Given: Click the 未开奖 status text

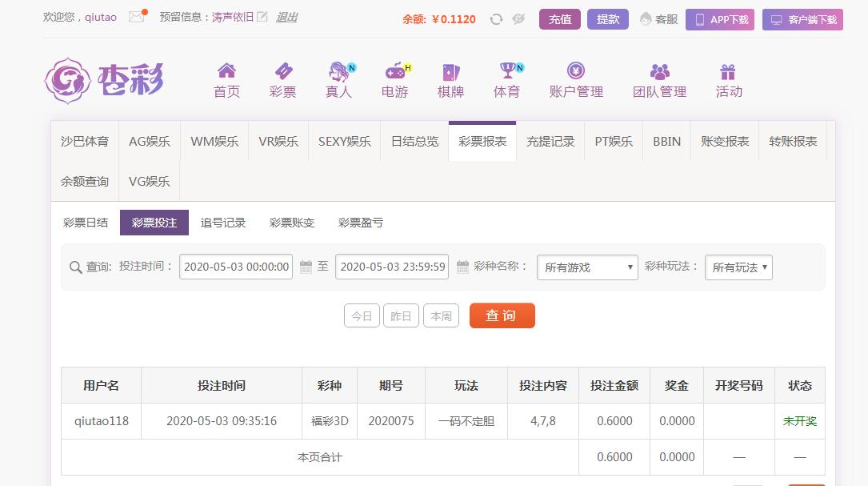Looking at the screenshot, I should click(x=799, y=421).
